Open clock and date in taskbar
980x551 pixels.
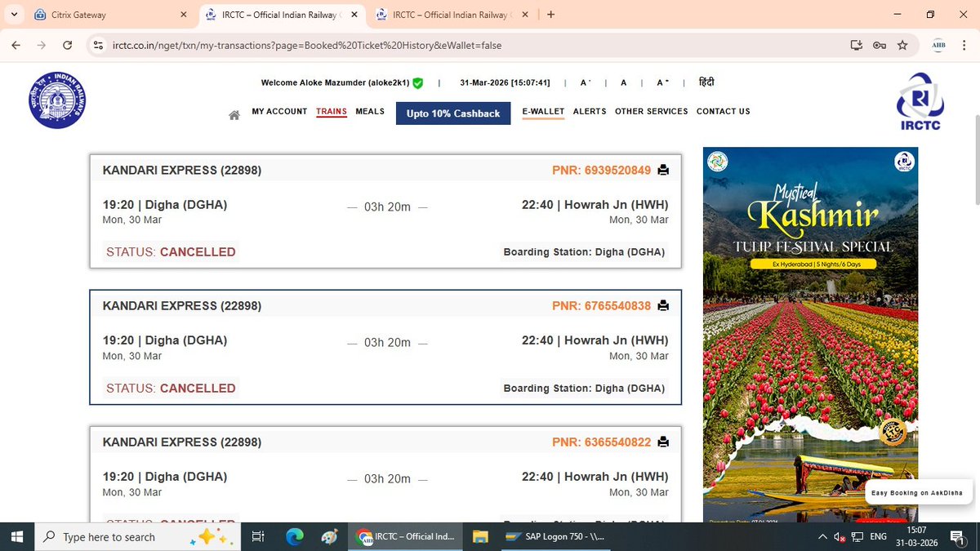(918, 537)
